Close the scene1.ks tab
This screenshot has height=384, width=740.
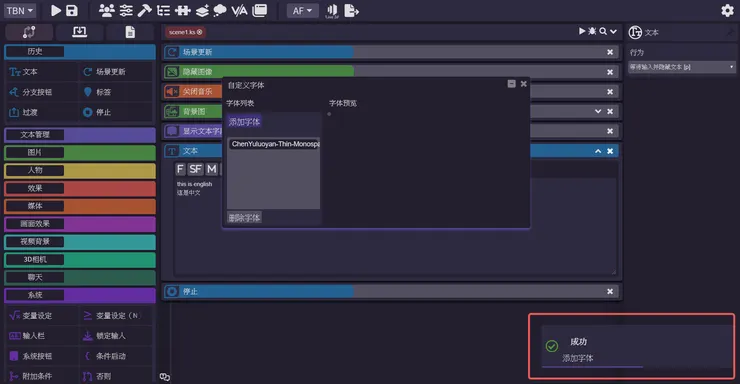click(x=200, y=32)
